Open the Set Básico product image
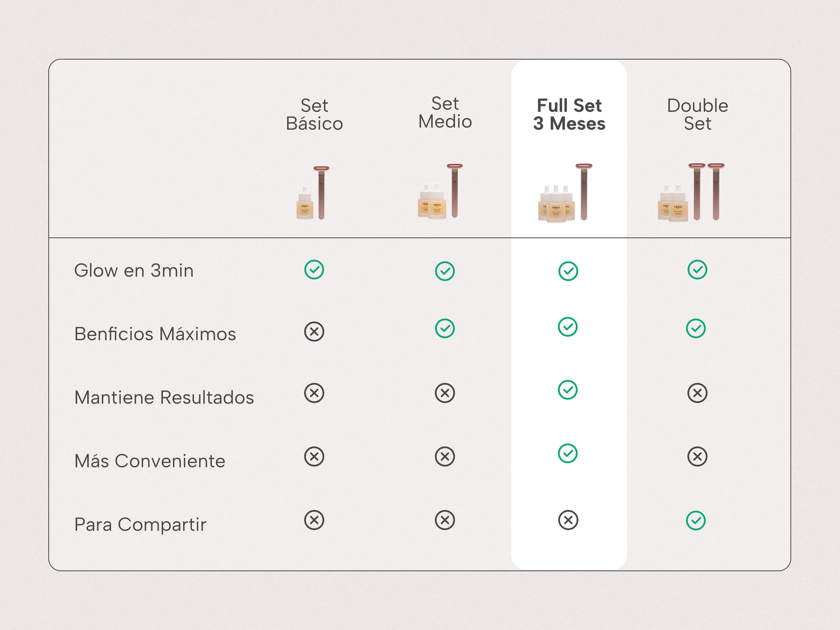840x630 pixels. [314, 193]
